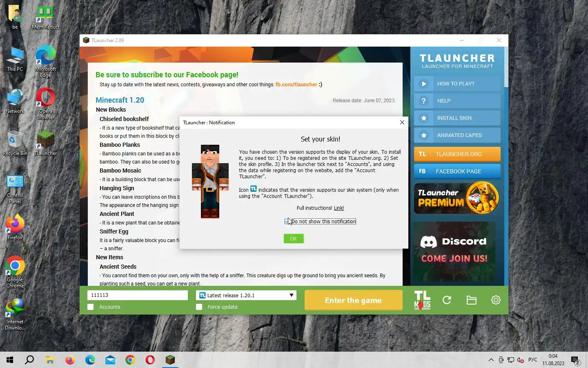Launch Firefox from the desktop
The image size is (588, 368).
coord(15,227)
